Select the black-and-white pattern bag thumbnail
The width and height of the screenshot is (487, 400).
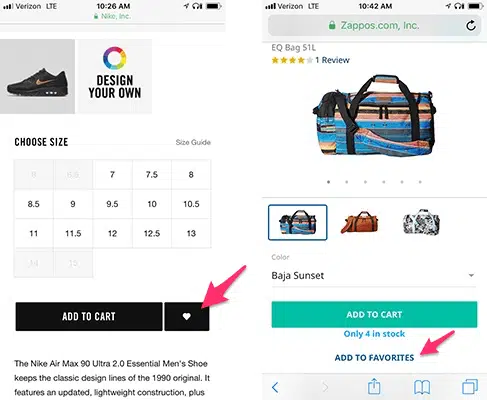421,222
